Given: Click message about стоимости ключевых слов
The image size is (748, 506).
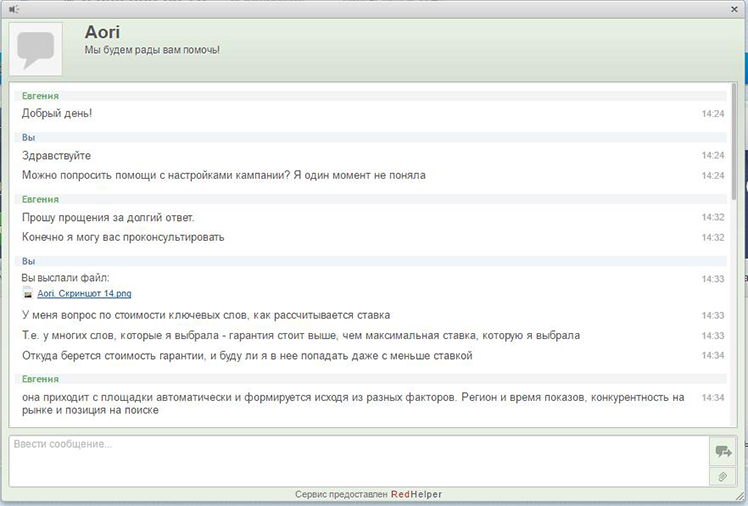Looking at the screenshot, I should (206, 315).
